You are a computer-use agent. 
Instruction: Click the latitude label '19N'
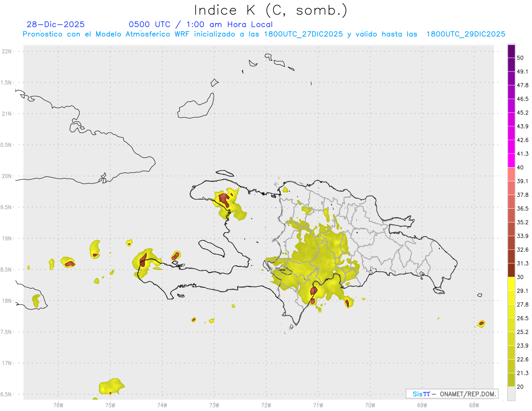tap(8, 238)
